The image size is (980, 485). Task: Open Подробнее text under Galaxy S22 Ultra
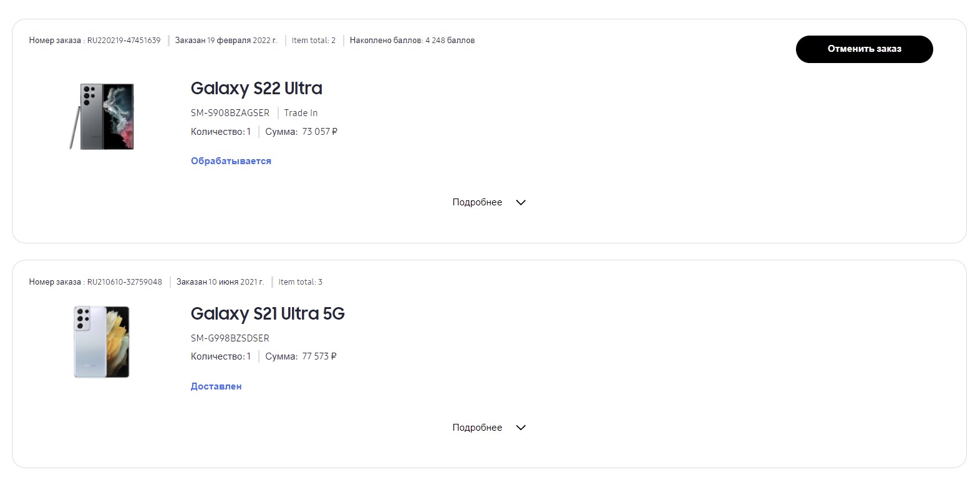click(477, 202)
